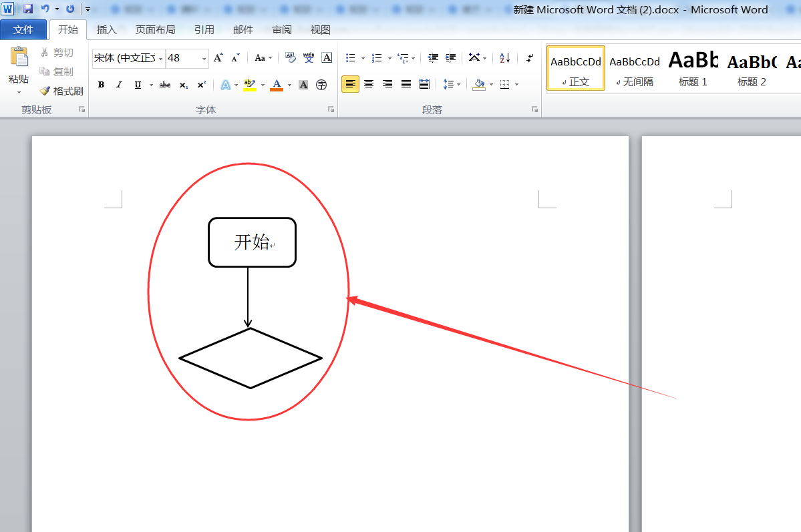
Task: Switch to the 插入 (Insert) tab
Action: coord(106,30)
